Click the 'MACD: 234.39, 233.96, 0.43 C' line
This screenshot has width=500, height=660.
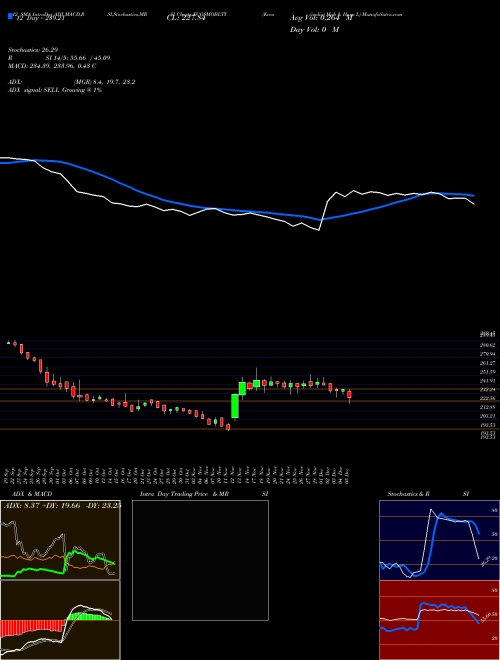[x=52, y=66]
